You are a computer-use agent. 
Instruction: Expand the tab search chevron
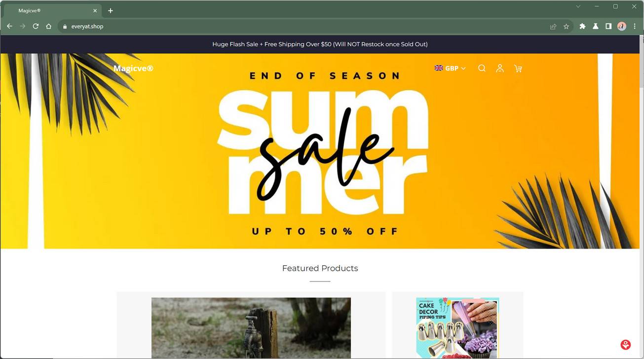coord(578,6)
